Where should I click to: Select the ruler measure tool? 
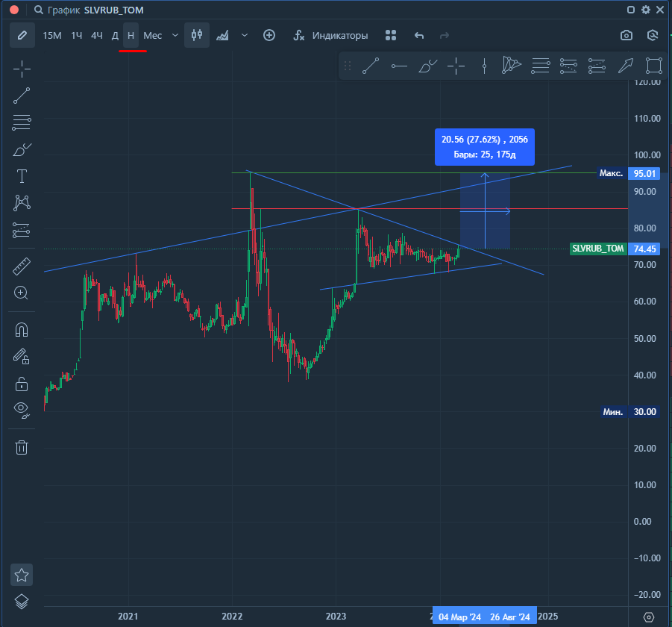point(22,266)
